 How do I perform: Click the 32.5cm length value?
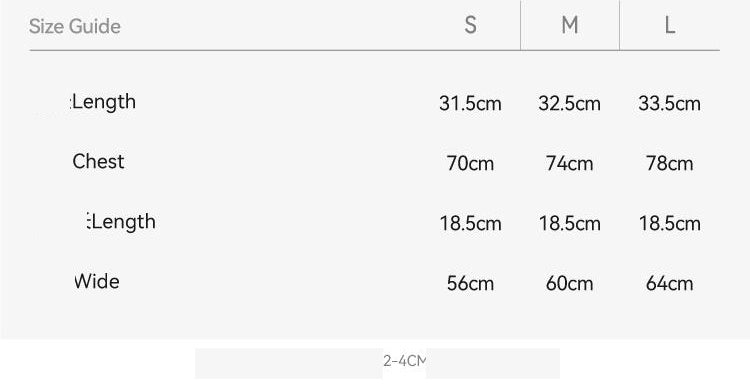(569, 103)
